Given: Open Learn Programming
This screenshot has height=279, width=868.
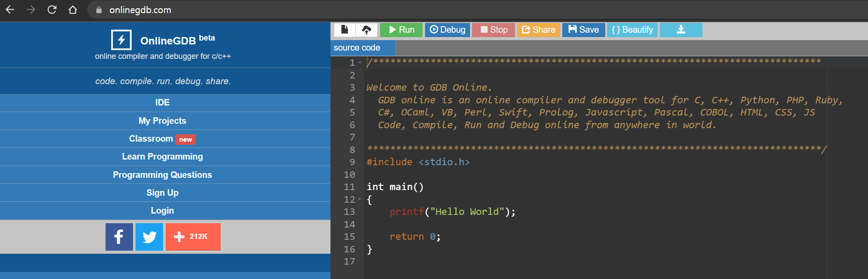Looking at the screenshot, I should (162, 157).
